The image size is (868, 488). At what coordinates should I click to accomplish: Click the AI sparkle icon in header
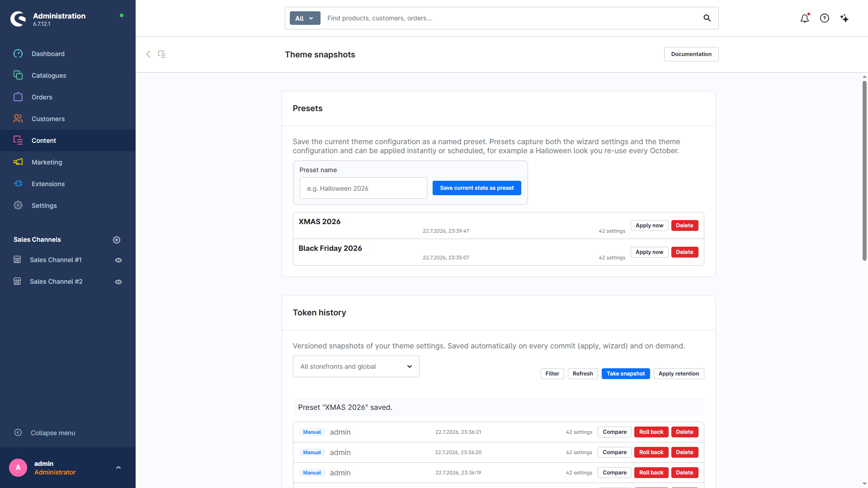(x=844, y=18)
